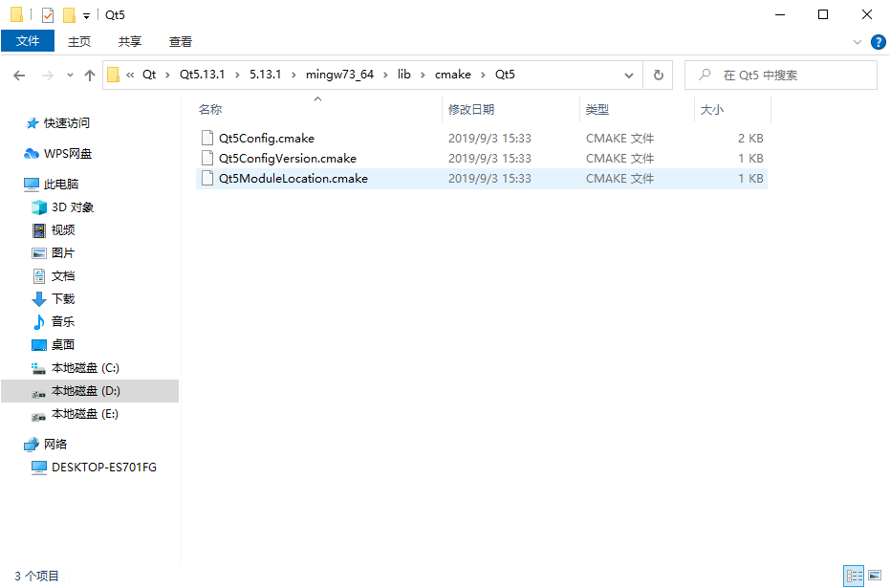Viewport: 890px width, 588px height.
Task: Open 本地磁盘 (E:) drive
Action: [x=75, y=414]
